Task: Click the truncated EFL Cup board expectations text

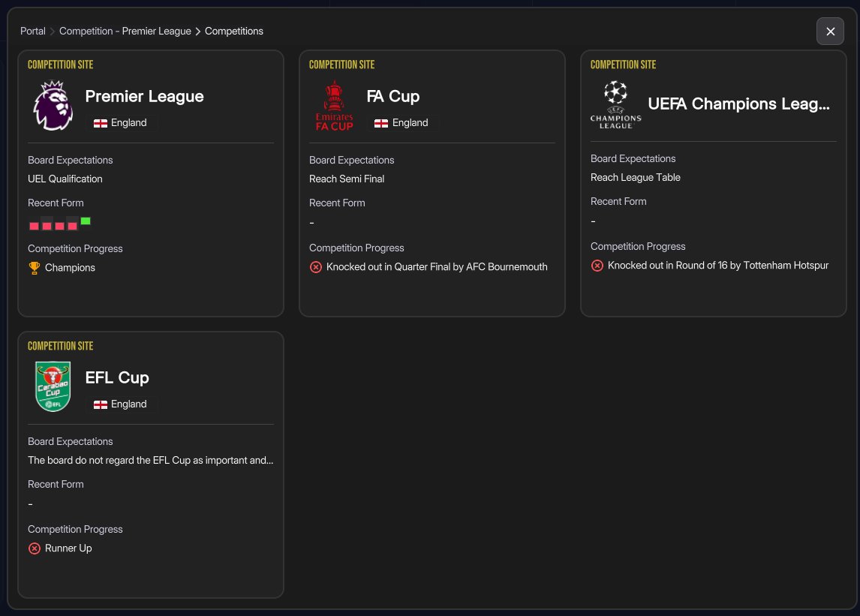Action: pyautogui.click(x=150, y=460)
